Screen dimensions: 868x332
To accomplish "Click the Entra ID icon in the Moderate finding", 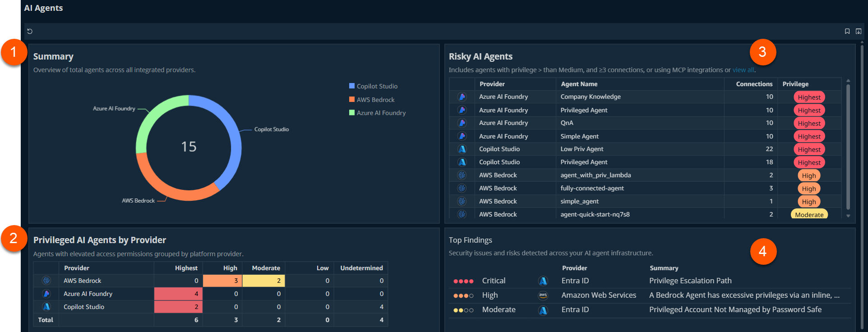I will [543, 310].
